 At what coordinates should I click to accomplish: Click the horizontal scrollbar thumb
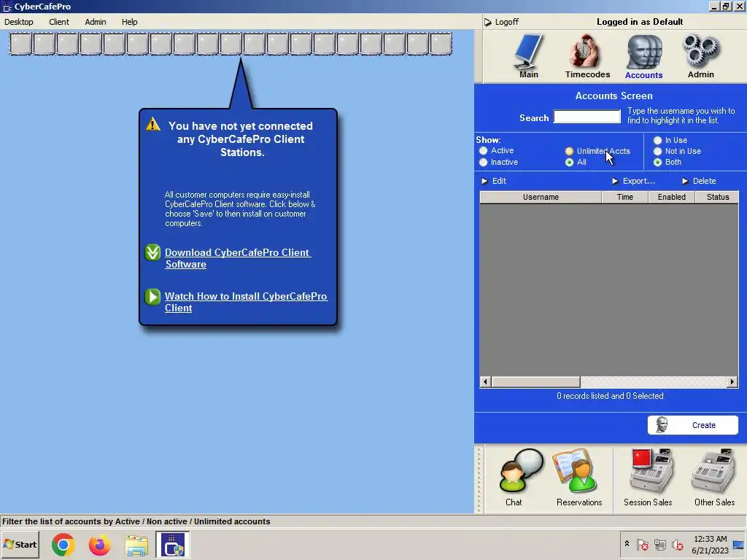tap(536, 381)
